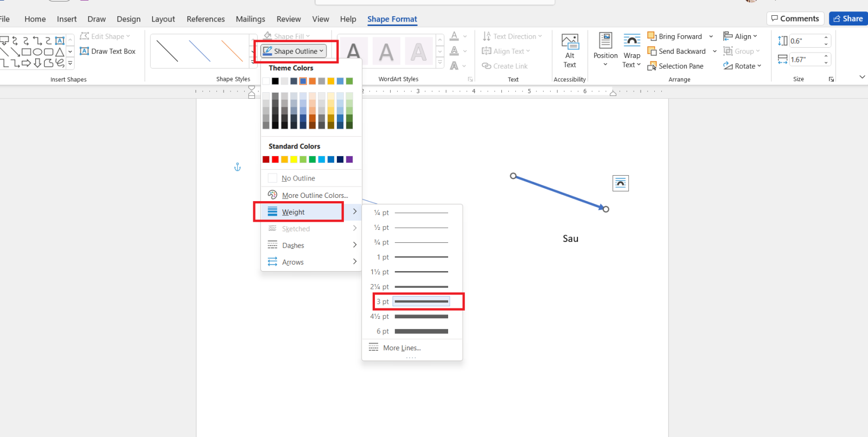Click the Position layout icon
The width and height of the screenshot is (868, 437).
pos(605,50)
